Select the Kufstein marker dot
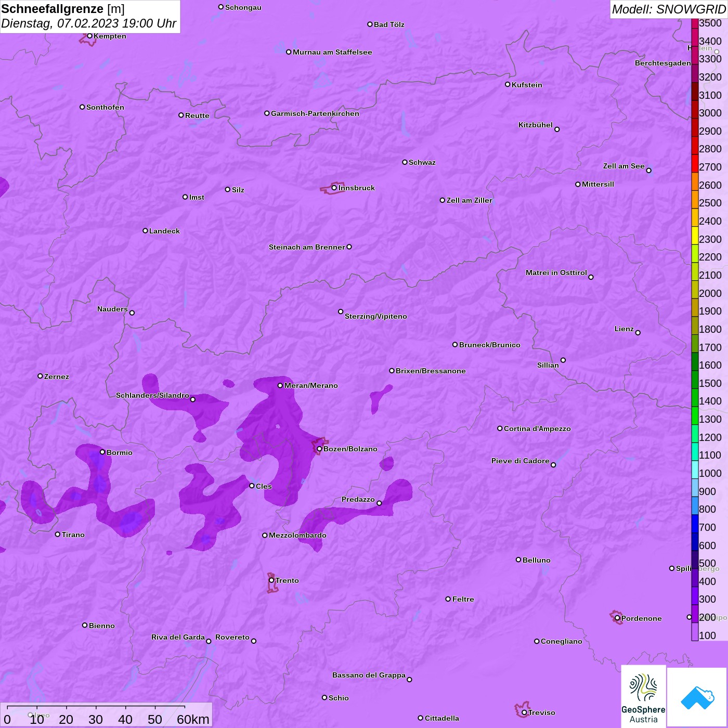 (x=508, y=84)
